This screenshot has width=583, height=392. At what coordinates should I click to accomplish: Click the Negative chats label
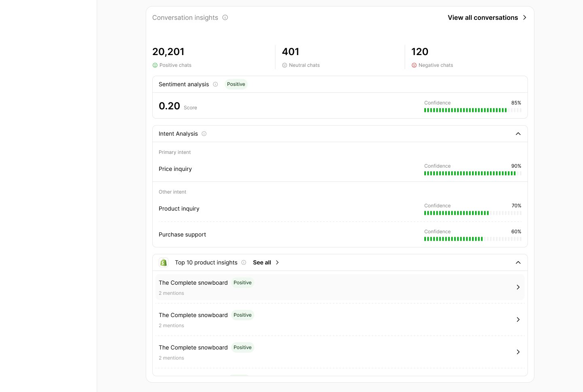tap(436, 65)
